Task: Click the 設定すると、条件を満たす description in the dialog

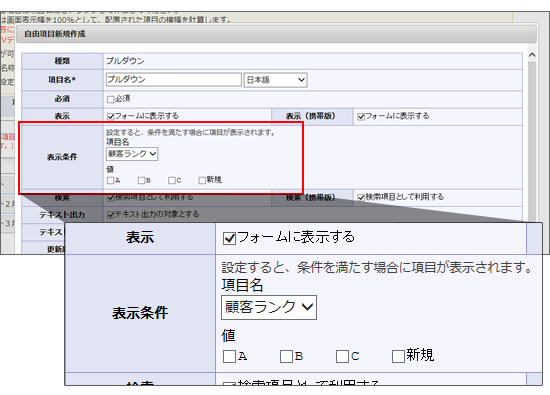Action: [192, 133]
